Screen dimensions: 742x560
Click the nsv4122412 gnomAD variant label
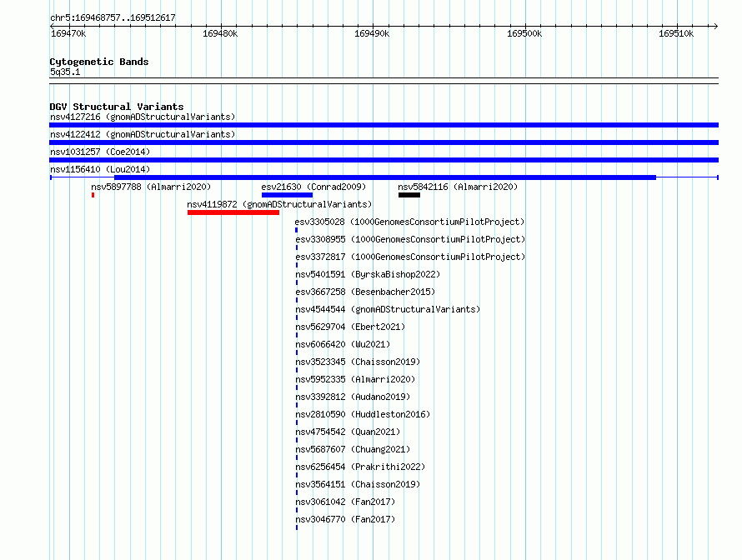143,134
